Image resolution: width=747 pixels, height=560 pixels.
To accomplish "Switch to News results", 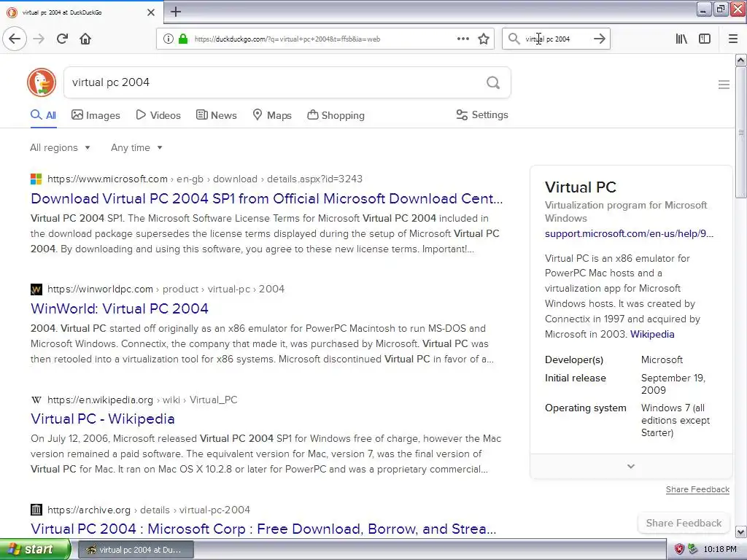I will click(216, 115).
